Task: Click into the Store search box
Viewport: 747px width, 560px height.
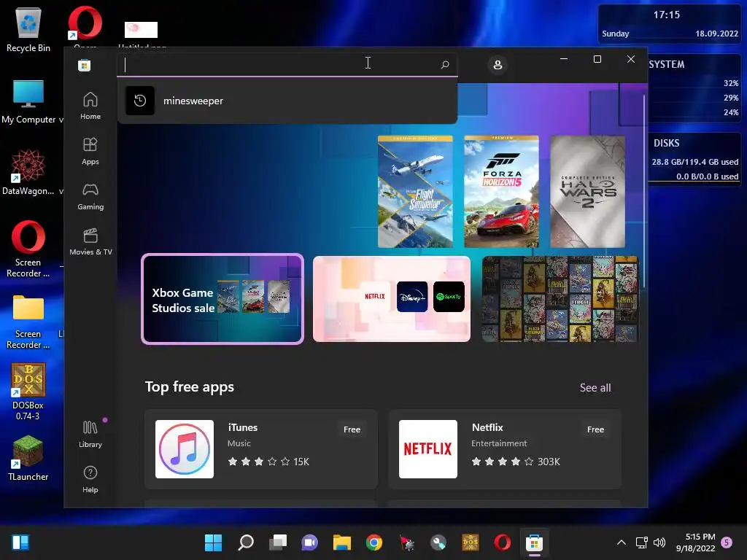Action: (x=287, y=64)
